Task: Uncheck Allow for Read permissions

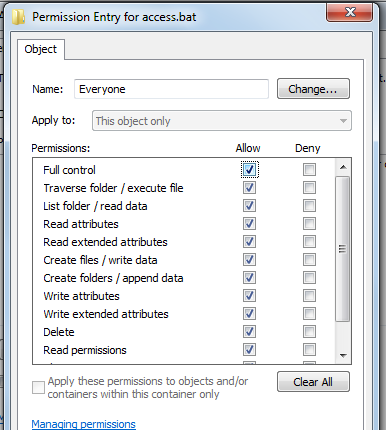Action: [x=249, y=350]
